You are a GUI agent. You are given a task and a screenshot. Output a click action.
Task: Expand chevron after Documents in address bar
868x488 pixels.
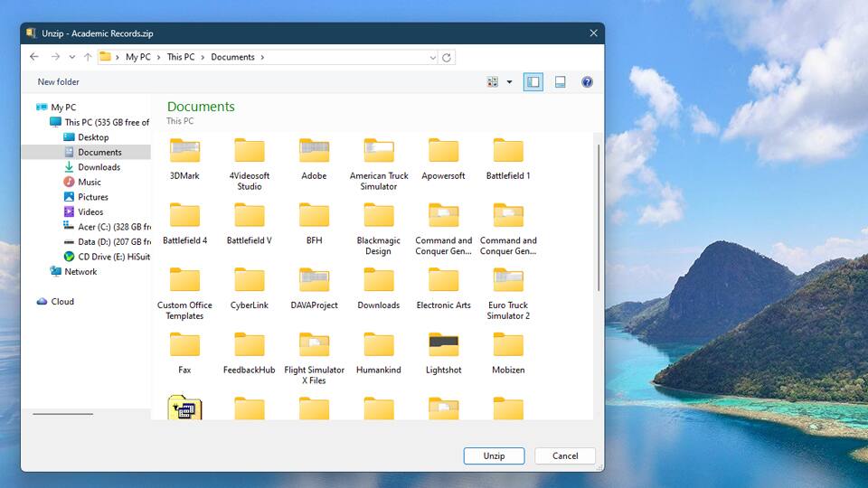point(262,57)
